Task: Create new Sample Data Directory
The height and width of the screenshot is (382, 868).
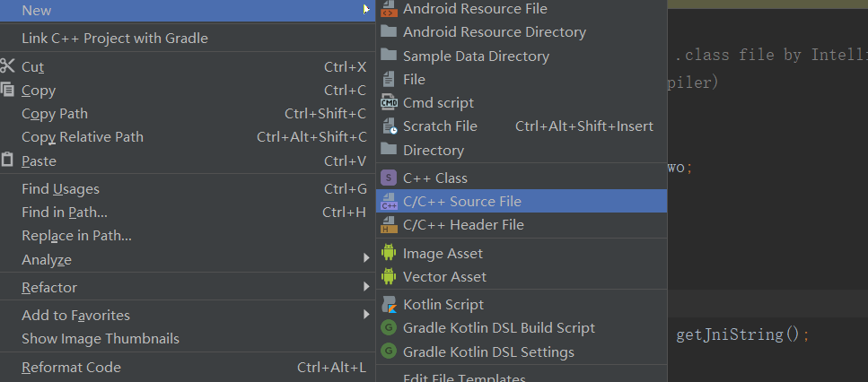Action: [x=522, y=56]
